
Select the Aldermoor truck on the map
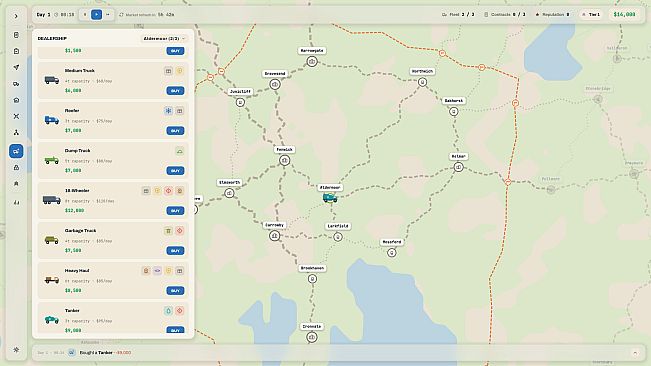click(x=330, y=198)
